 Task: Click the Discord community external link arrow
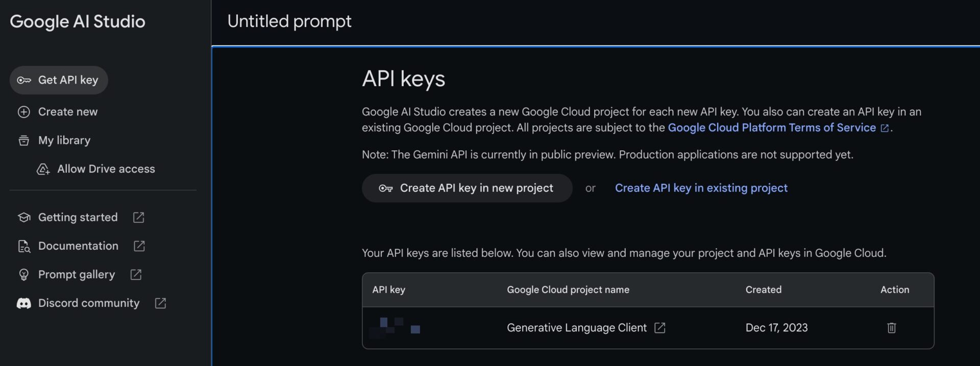(160, 303)
